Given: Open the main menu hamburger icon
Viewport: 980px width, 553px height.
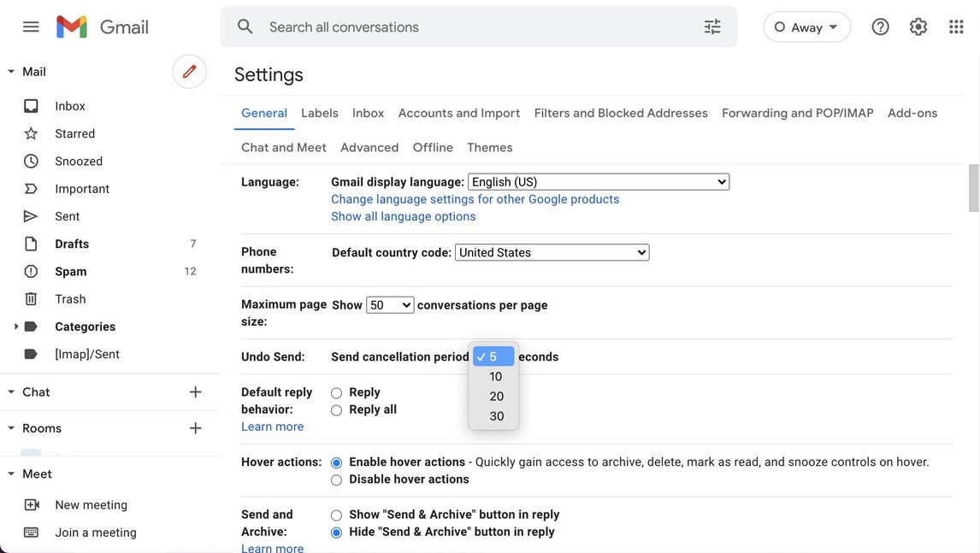Looking at the screenshot, I should coord(31,27).
